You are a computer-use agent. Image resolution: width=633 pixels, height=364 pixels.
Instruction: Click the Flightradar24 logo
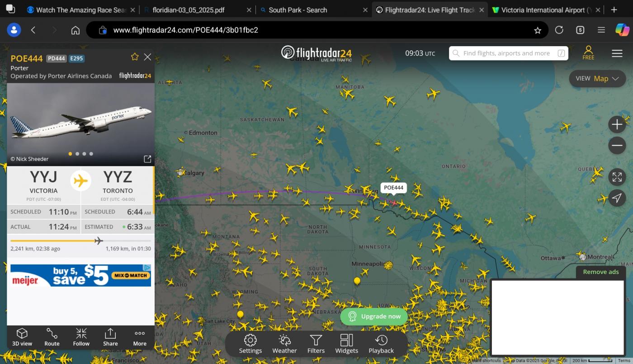316,53
